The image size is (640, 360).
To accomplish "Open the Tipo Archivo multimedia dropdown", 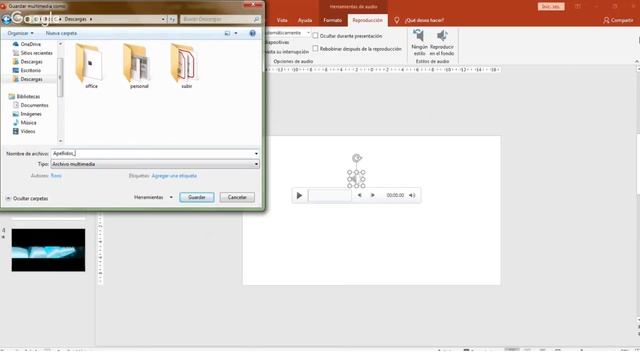I will point(155,164).
